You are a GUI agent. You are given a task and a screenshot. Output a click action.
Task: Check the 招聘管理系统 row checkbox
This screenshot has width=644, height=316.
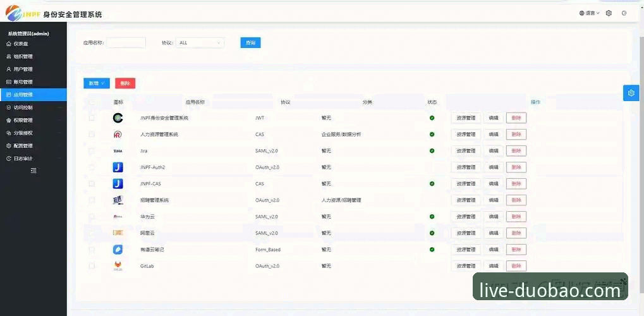[92, 200]
